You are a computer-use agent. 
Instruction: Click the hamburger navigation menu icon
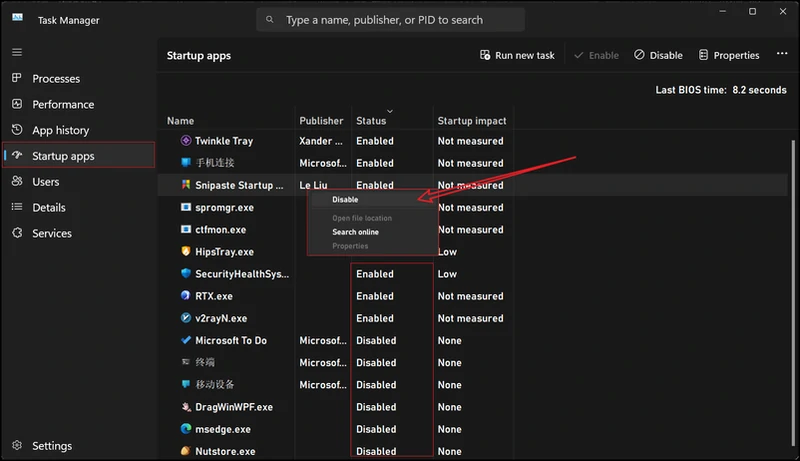17,51
